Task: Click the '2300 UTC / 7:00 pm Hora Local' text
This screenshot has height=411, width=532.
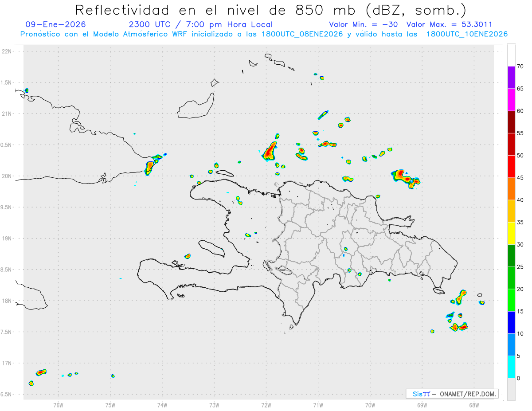Action: pyautogui.click(x=200, y=24)
